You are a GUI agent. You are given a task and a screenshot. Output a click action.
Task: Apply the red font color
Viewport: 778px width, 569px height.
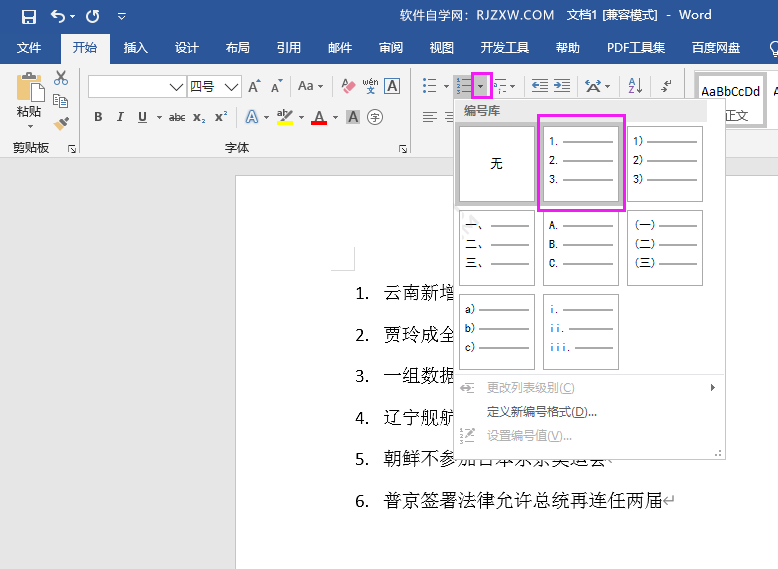pyautogui.click(x=319, y=118)
